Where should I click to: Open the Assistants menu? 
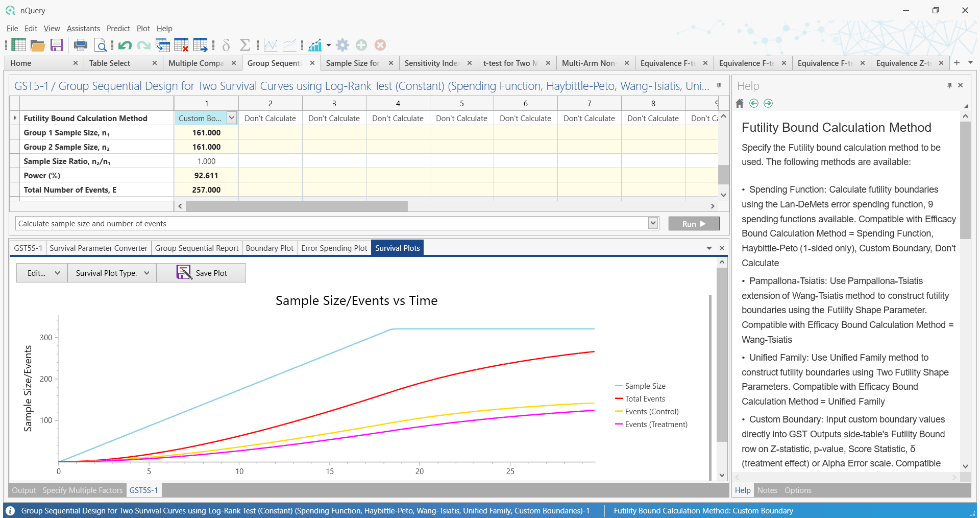click(83, 29)
